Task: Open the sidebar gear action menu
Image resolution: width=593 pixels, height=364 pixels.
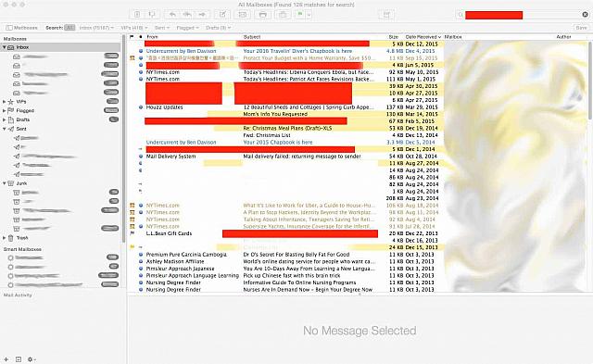Action: coord(32,359)
